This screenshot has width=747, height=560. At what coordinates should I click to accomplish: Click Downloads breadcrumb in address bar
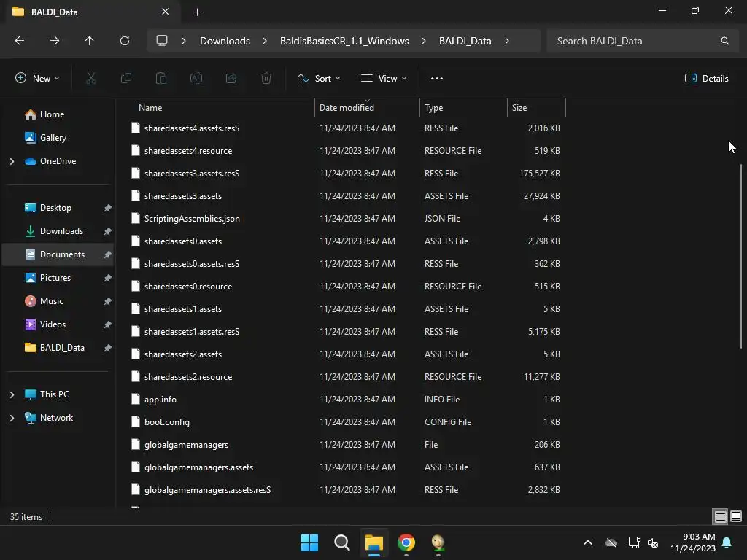(225, 41)
